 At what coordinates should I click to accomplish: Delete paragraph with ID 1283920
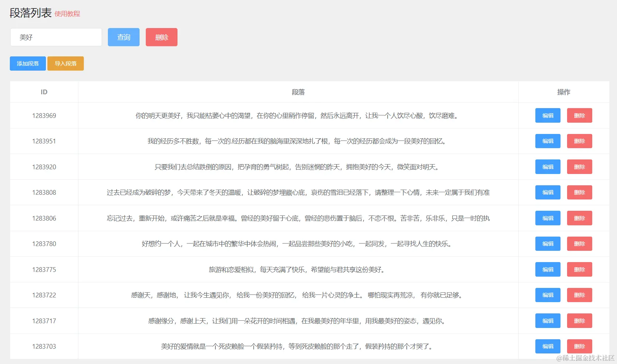tap(579, 167)
